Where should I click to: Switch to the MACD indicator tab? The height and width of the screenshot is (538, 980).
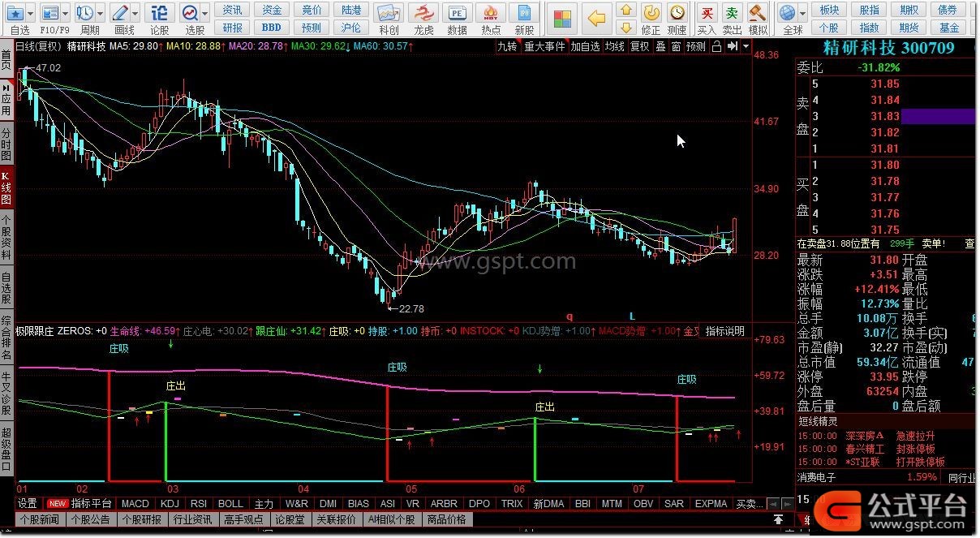point(135,504)
